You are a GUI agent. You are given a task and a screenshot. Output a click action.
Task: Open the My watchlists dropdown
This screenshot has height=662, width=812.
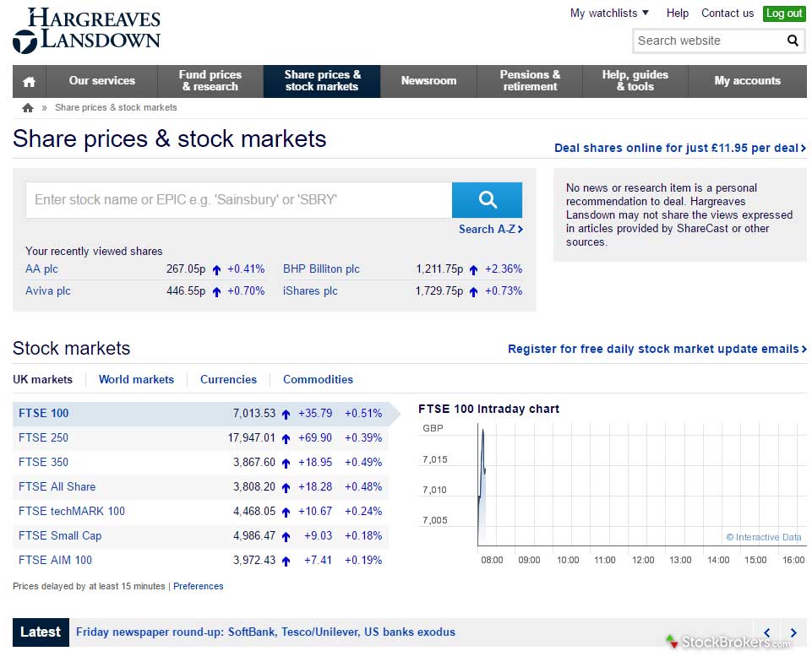(x=609, y=13)
